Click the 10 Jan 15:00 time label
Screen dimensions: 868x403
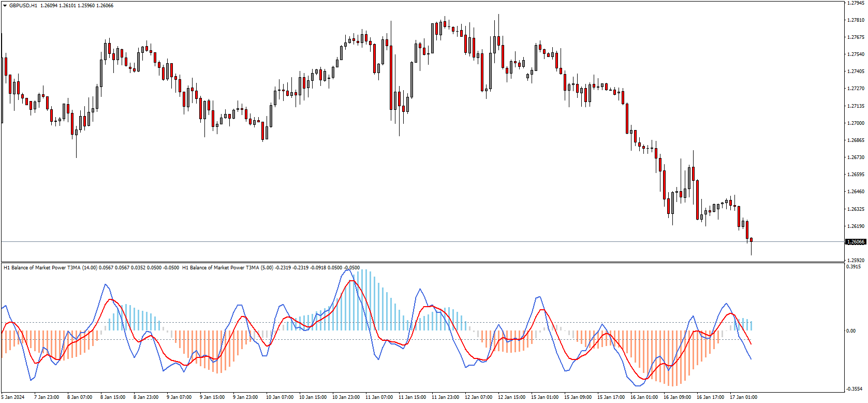pos(313,397)
